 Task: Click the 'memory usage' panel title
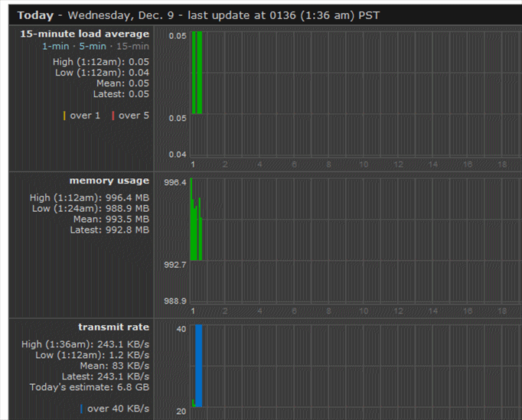(109, 181)
